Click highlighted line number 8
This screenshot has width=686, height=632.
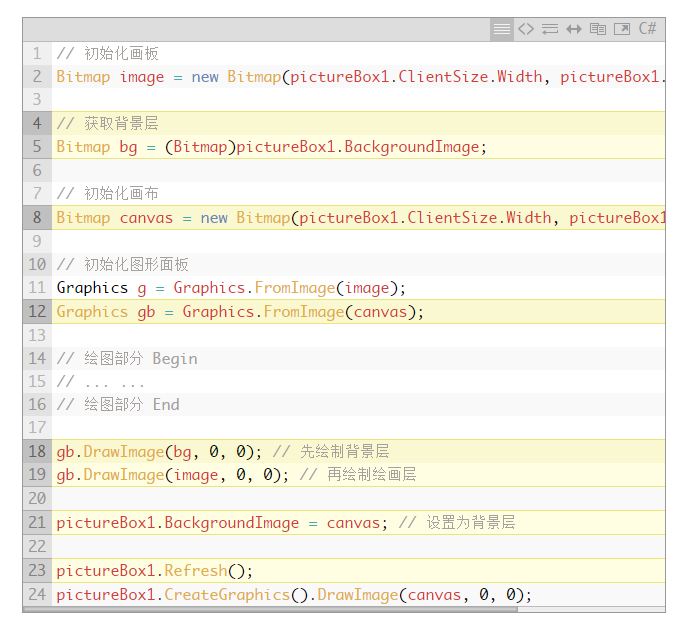37,218
